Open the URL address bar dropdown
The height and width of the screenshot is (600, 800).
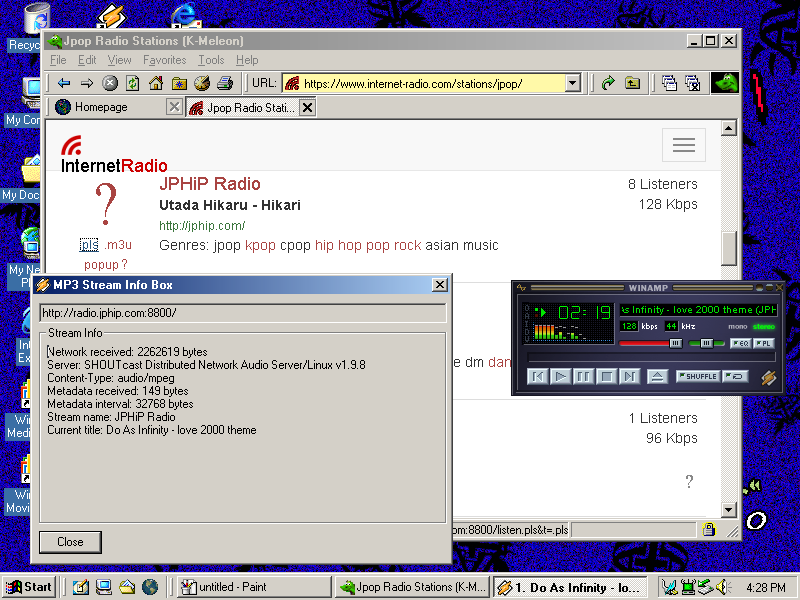click(571, 83)
